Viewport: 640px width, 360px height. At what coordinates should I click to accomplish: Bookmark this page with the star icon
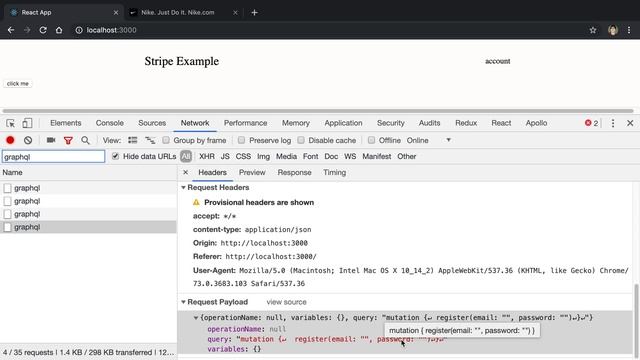[593, 30]
